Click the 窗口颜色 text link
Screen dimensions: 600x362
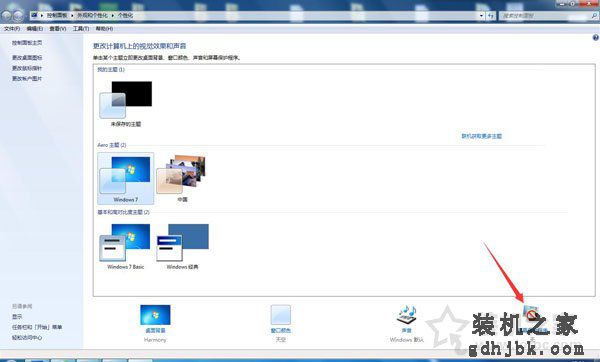coord(280,331)
